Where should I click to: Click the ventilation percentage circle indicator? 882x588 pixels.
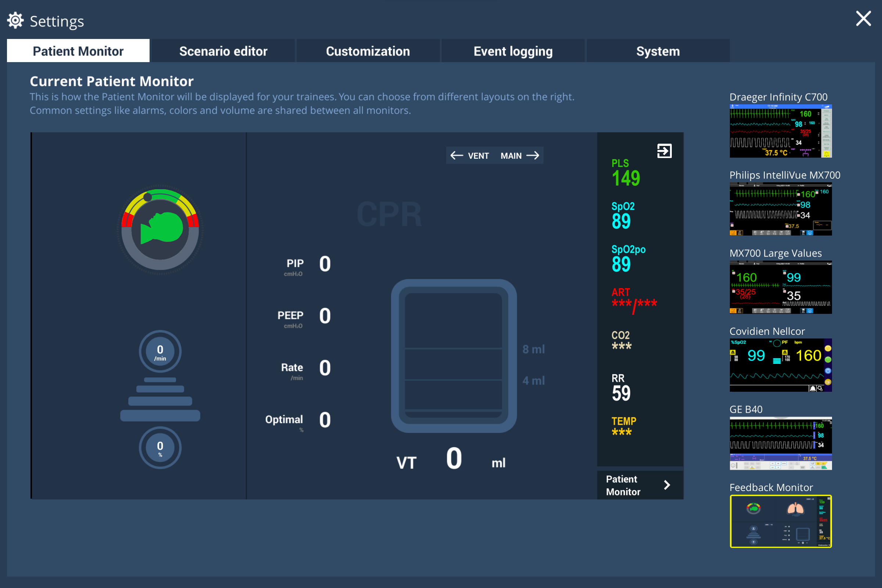click(160, 448)
